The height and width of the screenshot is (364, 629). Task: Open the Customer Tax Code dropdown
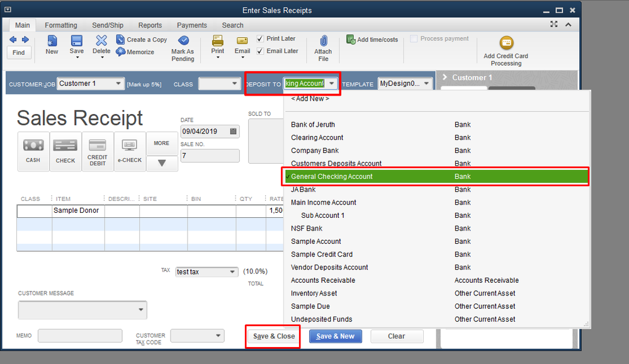pyautogui.click(x=218, y=336)
